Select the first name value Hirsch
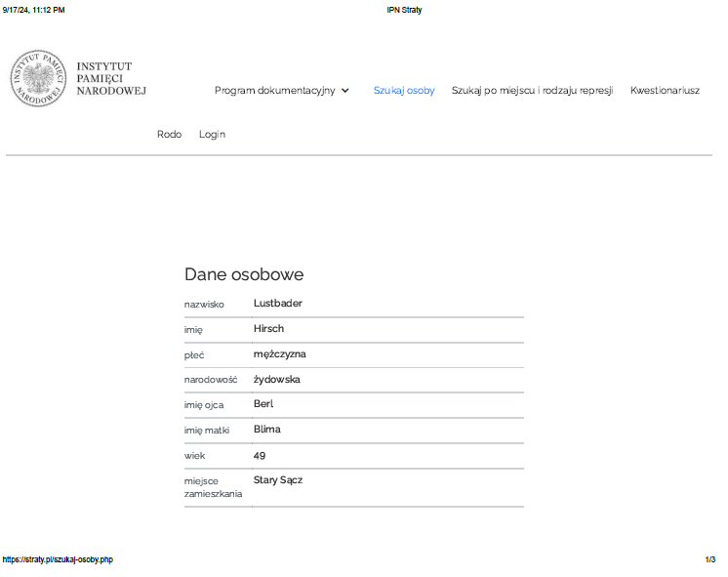728x577 pixels. (x=268, y=329)
